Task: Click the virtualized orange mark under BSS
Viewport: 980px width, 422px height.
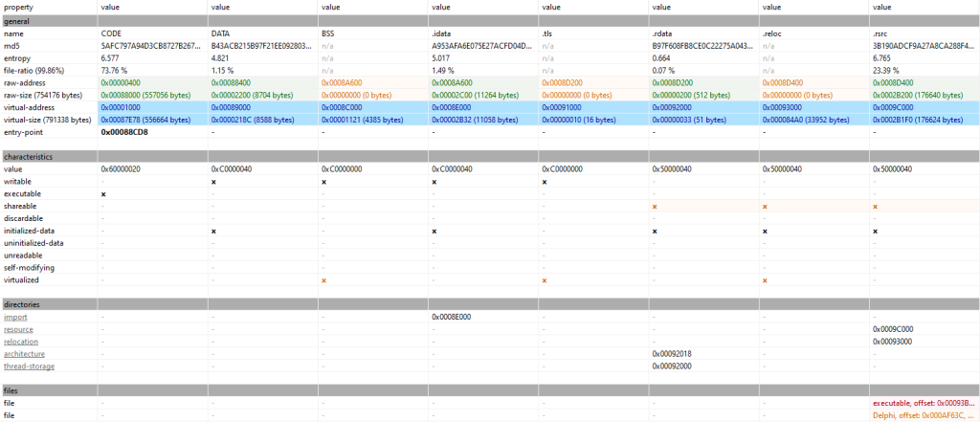Action: (324, 280)
